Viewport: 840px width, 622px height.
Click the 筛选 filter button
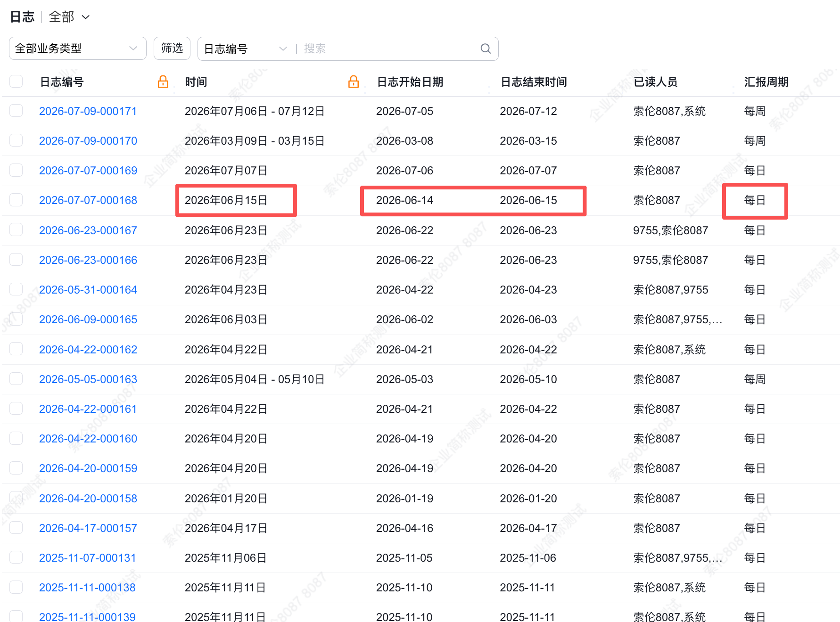[172, 49]
